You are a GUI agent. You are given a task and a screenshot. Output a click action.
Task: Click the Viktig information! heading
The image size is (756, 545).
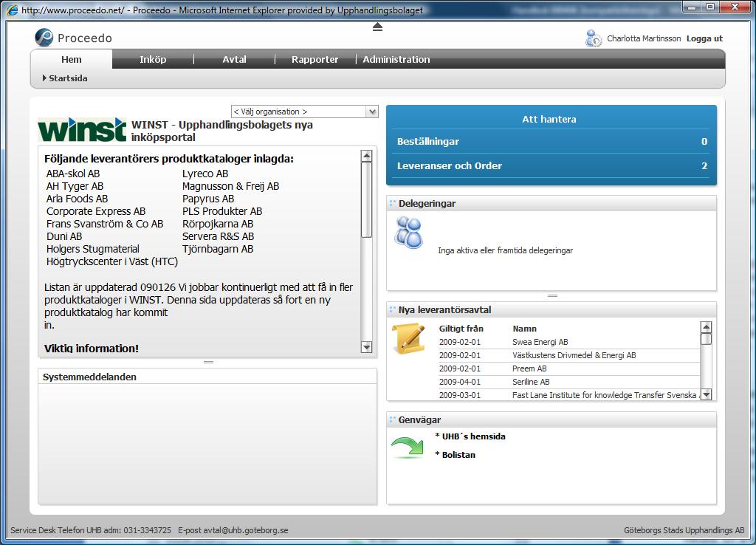pyautogui.click(x=91, y=349)
